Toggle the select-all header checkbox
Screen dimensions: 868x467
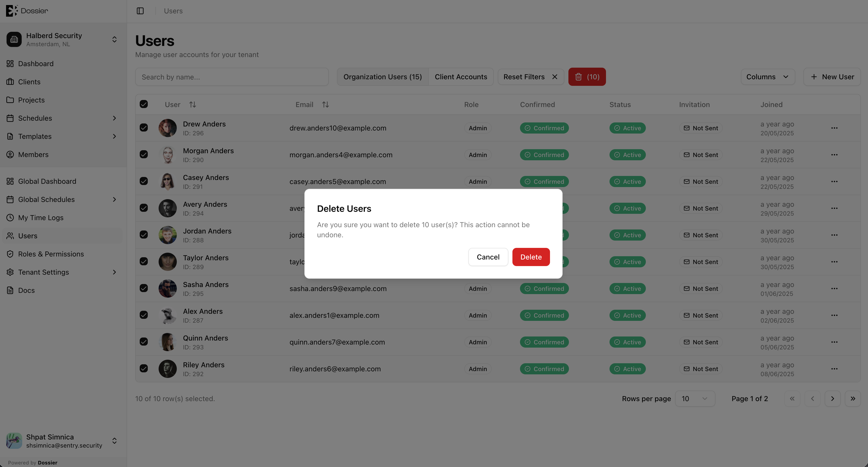144,104
